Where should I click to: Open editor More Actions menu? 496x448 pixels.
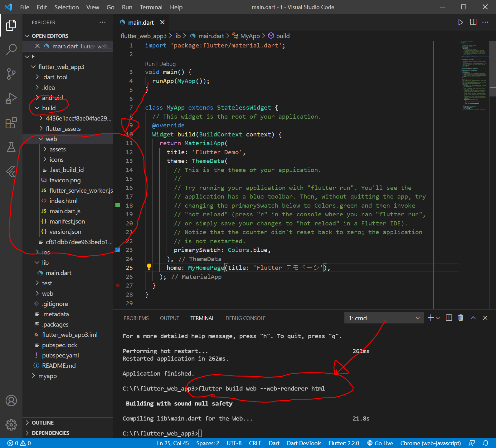[x=485, y=22]
